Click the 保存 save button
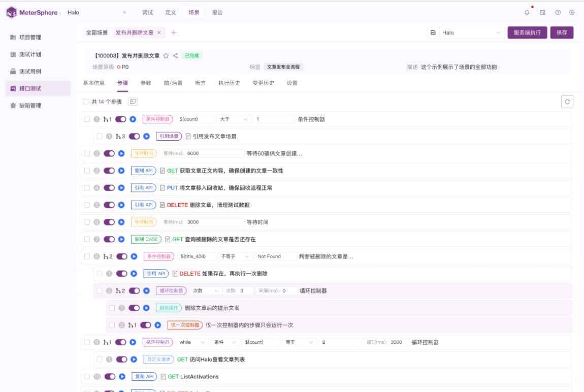The height and width of the screenshot is (392, 584). 561,31
